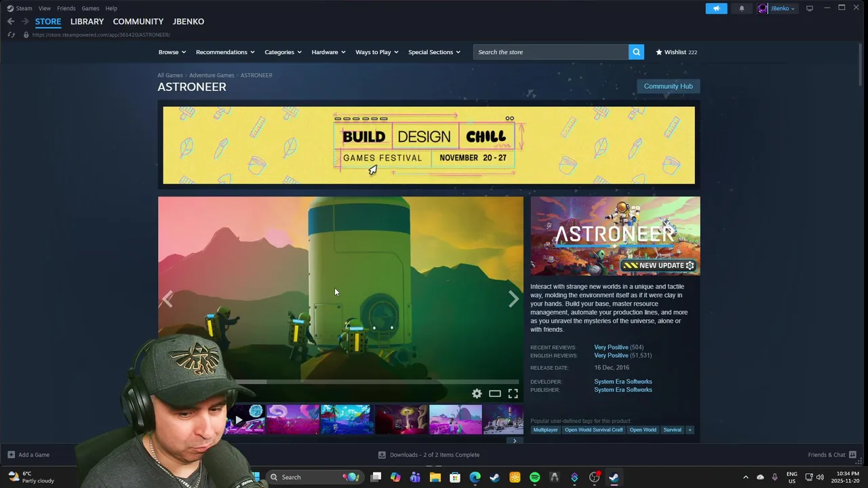868x488 pixels.
Task: Open Microsoft Edge from the taskbar
Action: [x=475, y=477]
